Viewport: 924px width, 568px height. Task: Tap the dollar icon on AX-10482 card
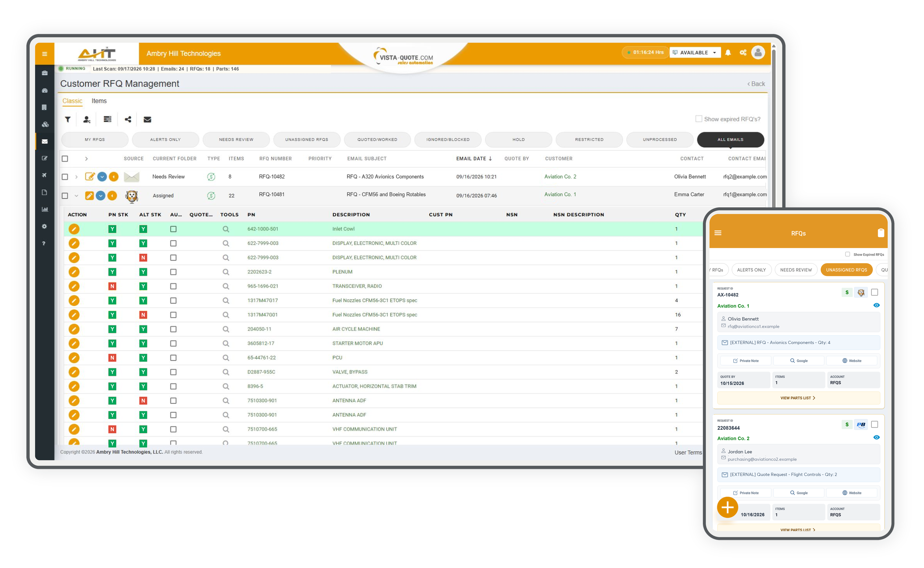[x=847, y=292]
